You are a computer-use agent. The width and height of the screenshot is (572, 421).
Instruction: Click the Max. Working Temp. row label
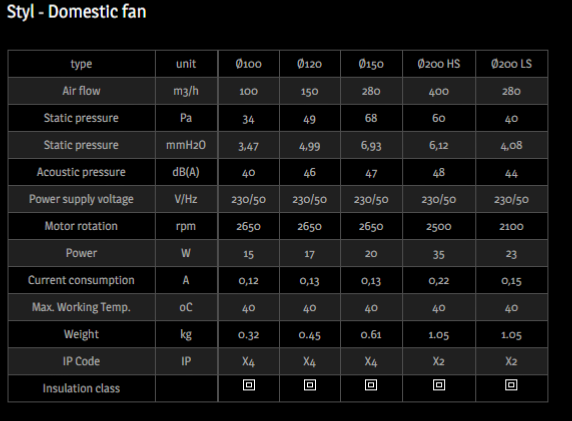(81, 307)
